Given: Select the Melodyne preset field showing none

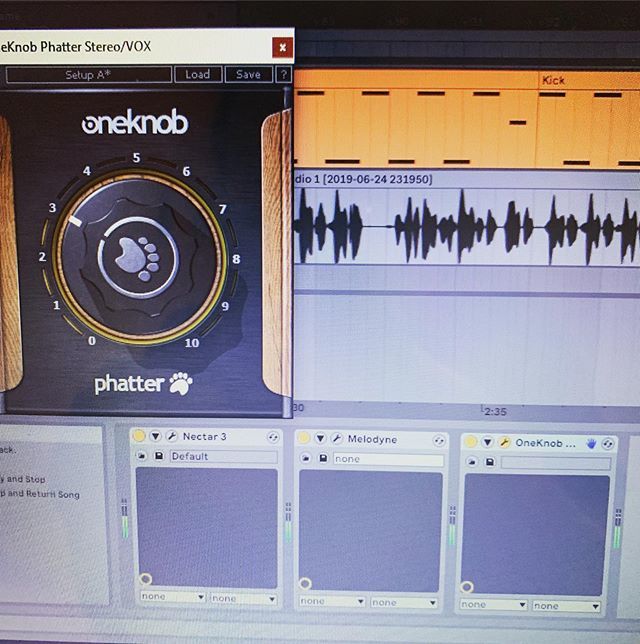Looking at the screenshot, I should [x=389, y=459].
